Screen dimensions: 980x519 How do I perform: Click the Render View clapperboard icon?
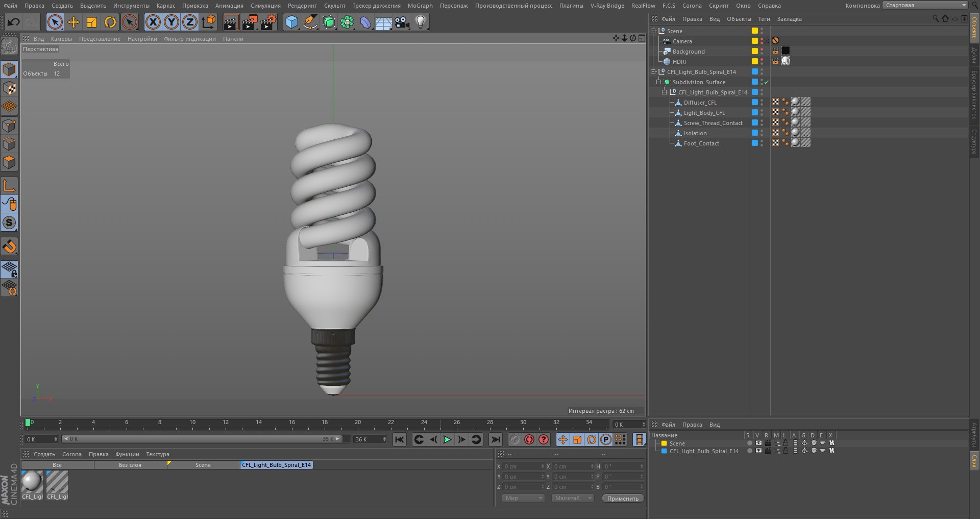(x=231, y=22)
